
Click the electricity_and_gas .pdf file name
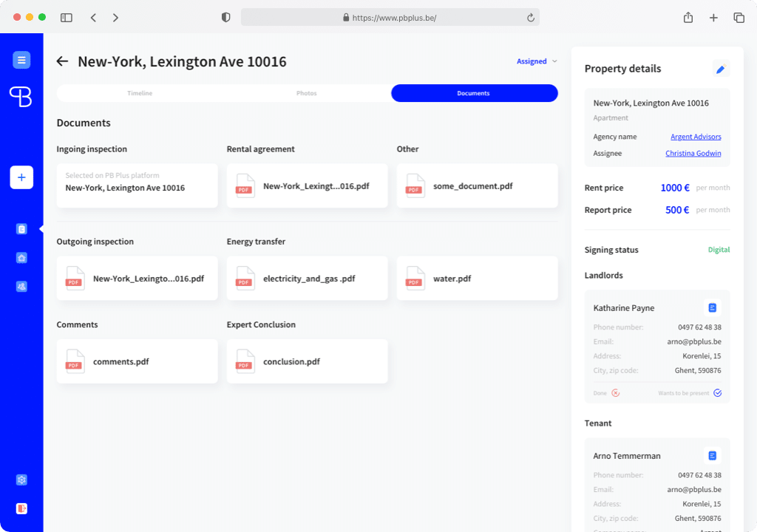pos(309,279)
